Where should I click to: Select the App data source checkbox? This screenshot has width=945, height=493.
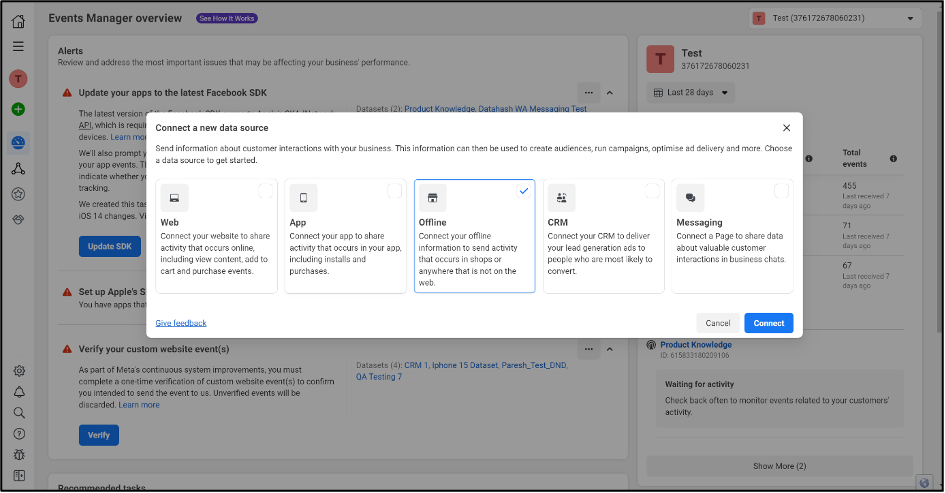click(394, 191)
